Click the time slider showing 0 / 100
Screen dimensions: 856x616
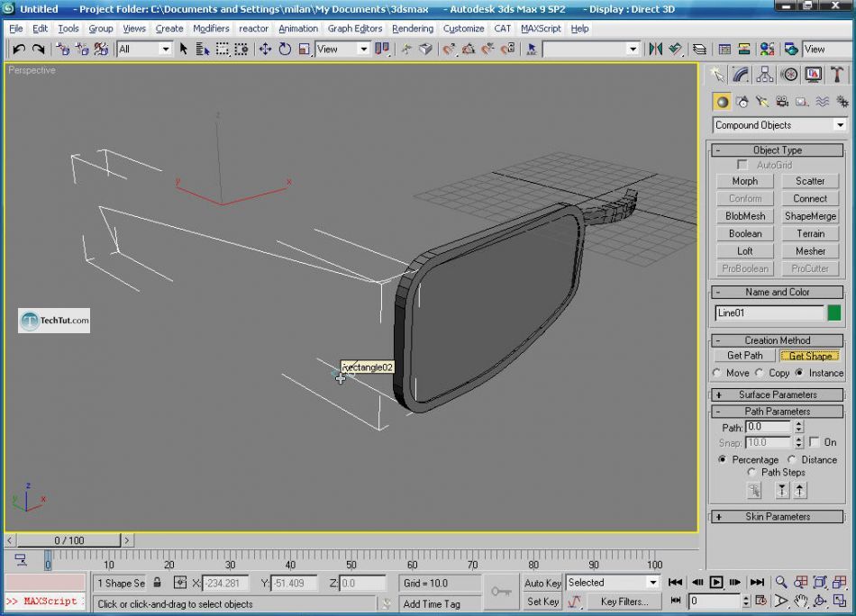click(x=68, y=540)
